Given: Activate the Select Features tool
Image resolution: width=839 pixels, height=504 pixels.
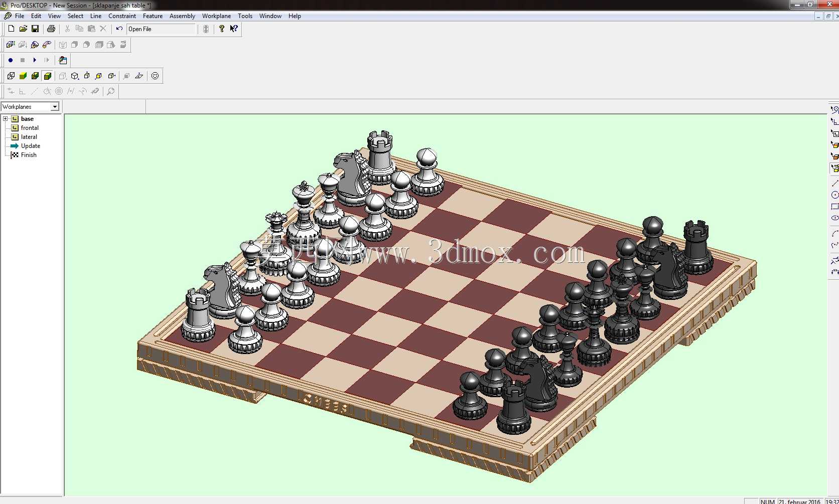Looking at the screenshot, I should point(834,156).
